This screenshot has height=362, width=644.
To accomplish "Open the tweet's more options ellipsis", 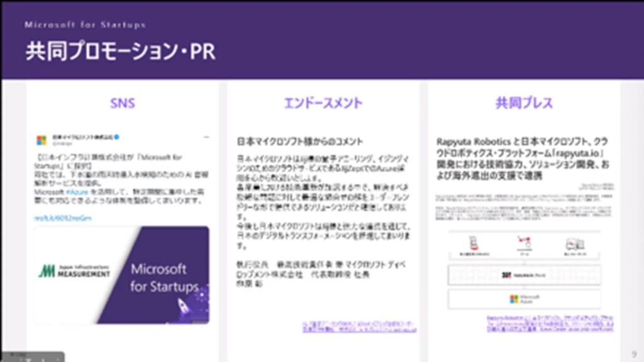I will coord(206,137).
